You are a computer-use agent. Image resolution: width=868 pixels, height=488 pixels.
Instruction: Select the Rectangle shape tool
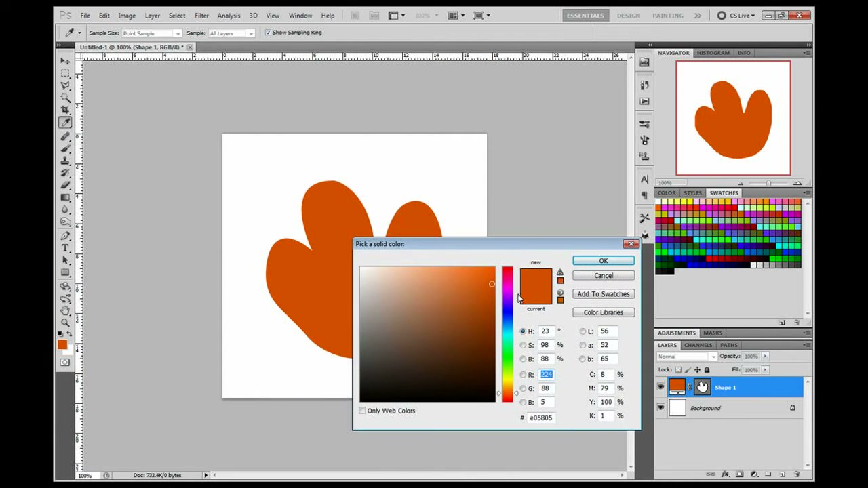65,272
